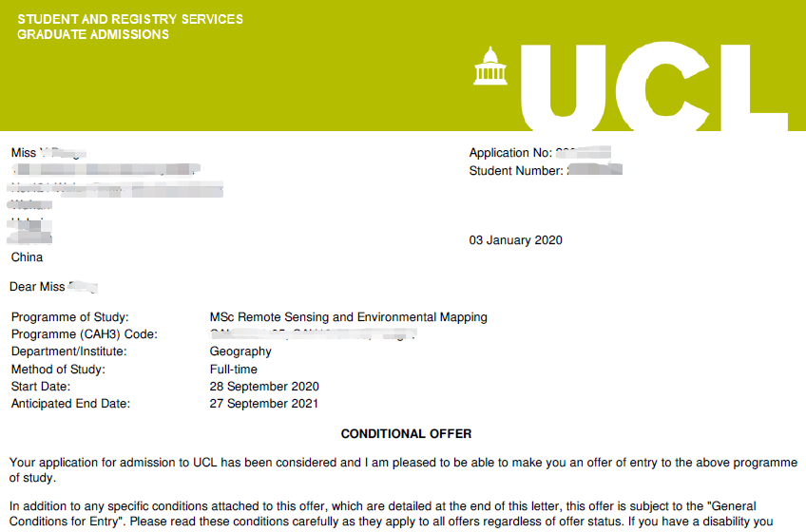Click the Application No label
The image size is (806, 532).
(510, 153)
